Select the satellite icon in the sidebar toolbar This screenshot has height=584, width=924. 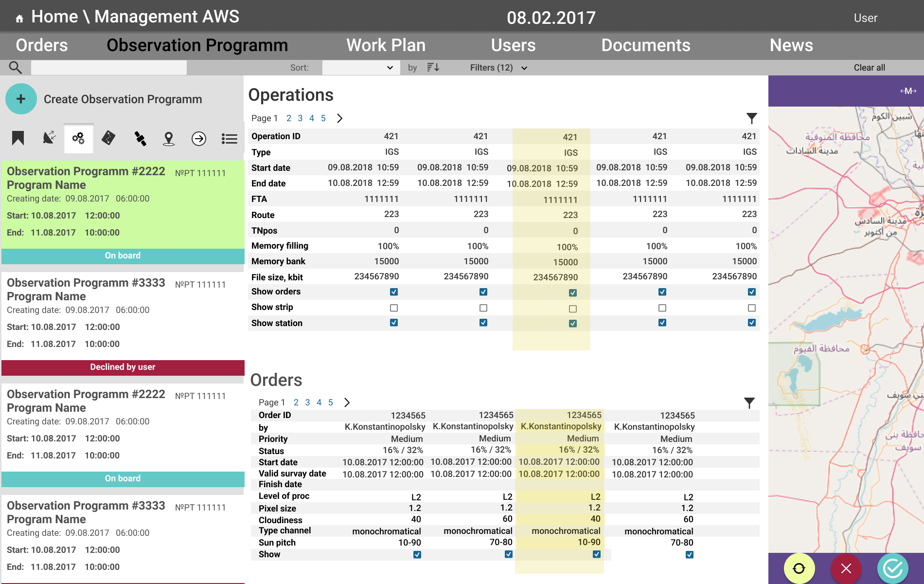(x=140, y=139)
